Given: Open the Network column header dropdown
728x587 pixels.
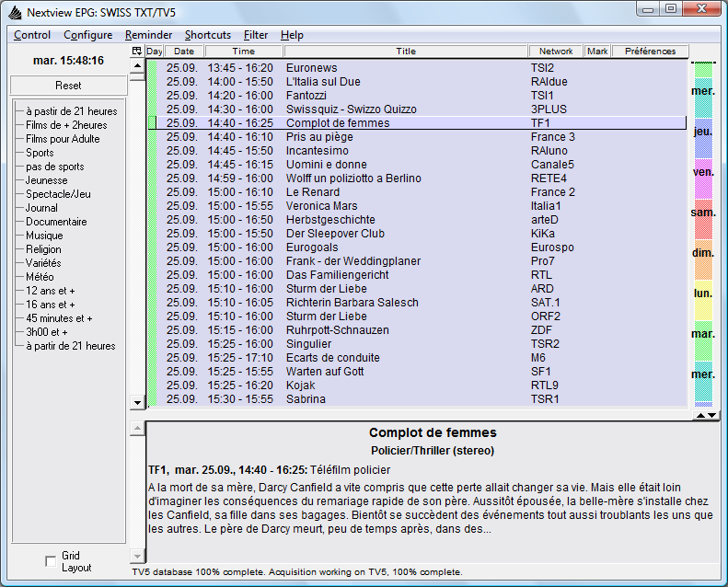Looking at the screenshot, I should tap(556, 52).
